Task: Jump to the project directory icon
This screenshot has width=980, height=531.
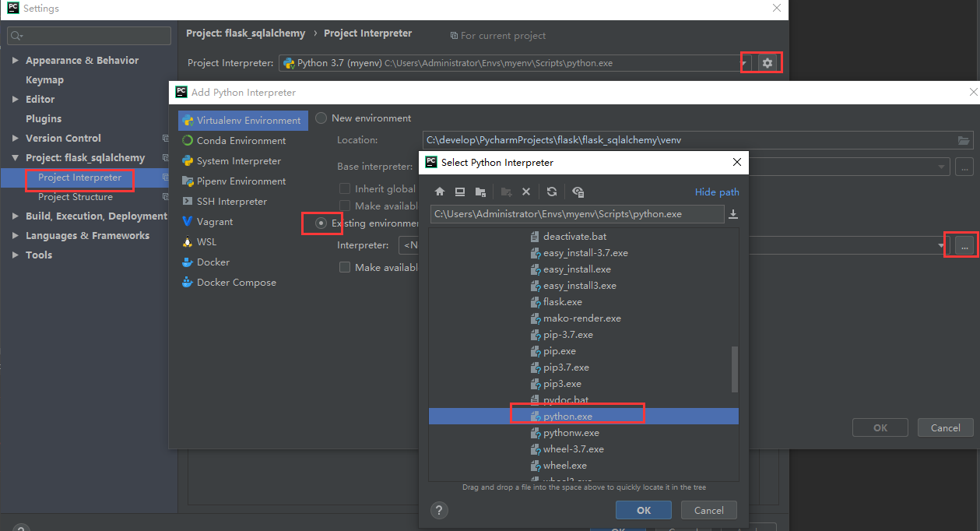Action: click(480, 192)
